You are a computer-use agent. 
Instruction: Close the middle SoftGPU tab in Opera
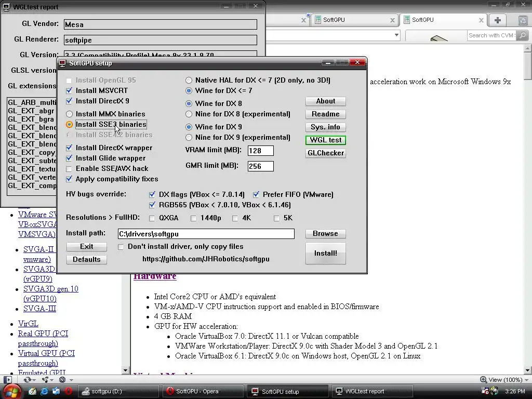392,20
